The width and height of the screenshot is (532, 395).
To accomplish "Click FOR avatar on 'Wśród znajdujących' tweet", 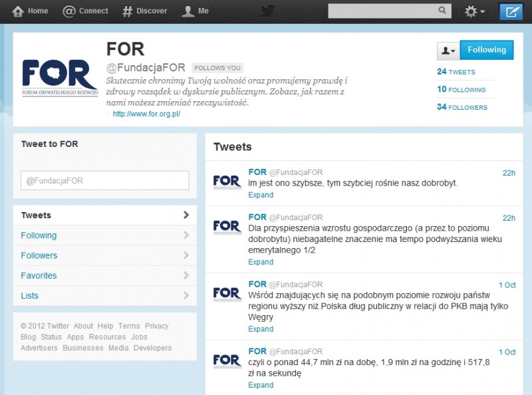I will point(227,294).
